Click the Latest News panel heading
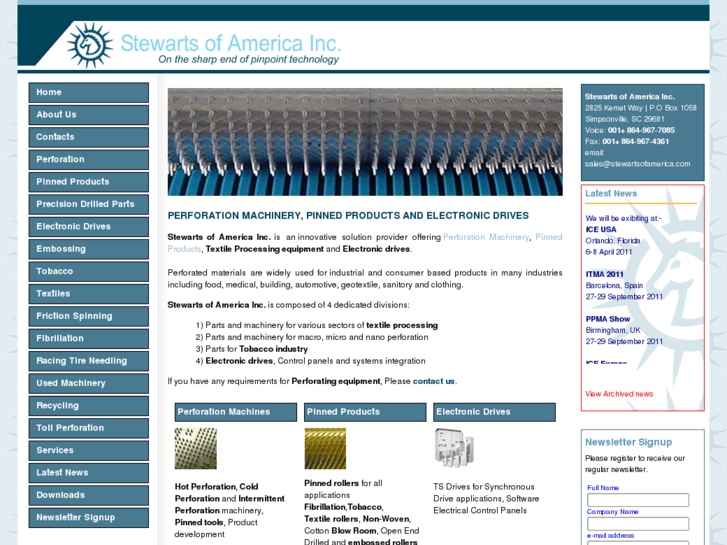Image resolution: width=727 pixels, height=545 pixels. point(611,193)
